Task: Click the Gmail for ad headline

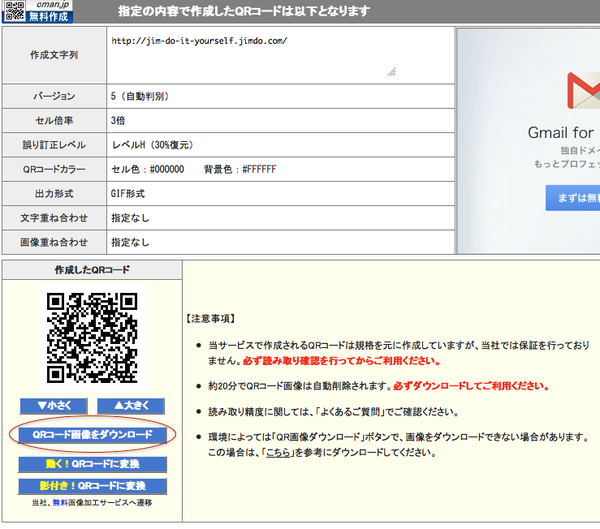Action: 561,133
